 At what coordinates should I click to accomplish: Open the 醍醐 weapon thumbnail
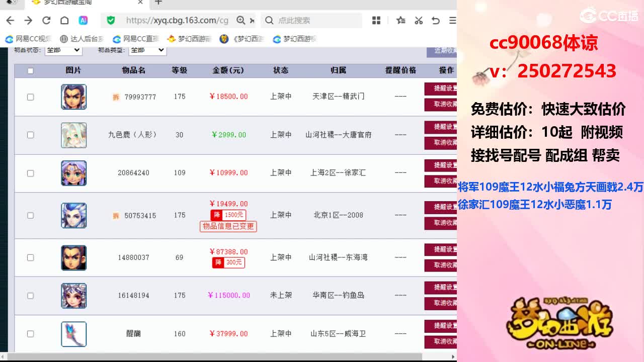click(74, 334)
